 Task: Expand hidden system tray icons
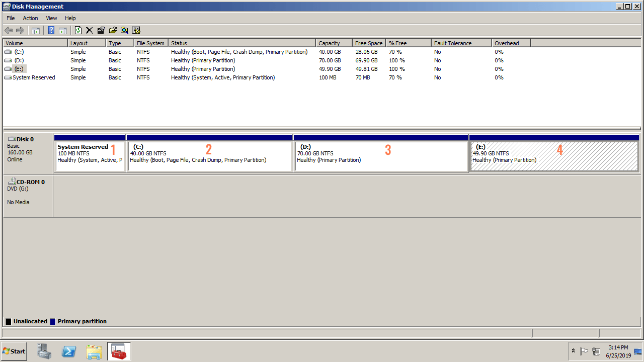coord(573,351)
